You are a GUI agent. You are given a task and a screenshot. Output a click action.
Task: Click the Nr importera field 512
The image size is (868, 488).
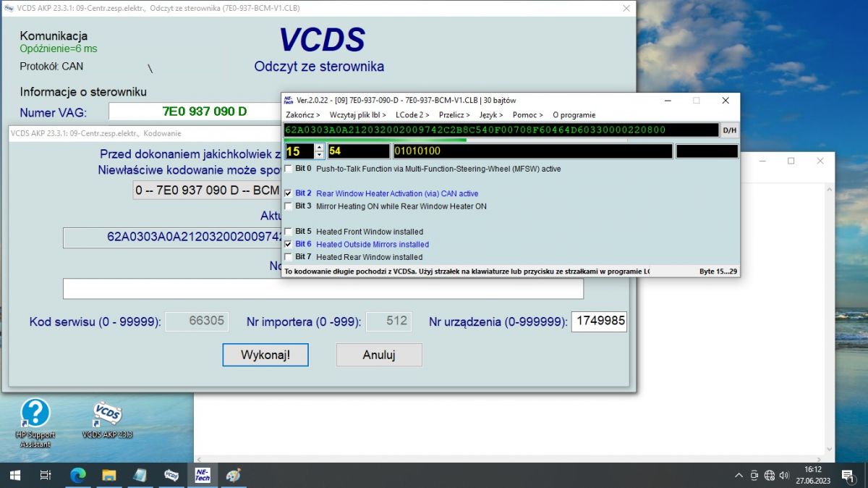(x=389, y=321)
